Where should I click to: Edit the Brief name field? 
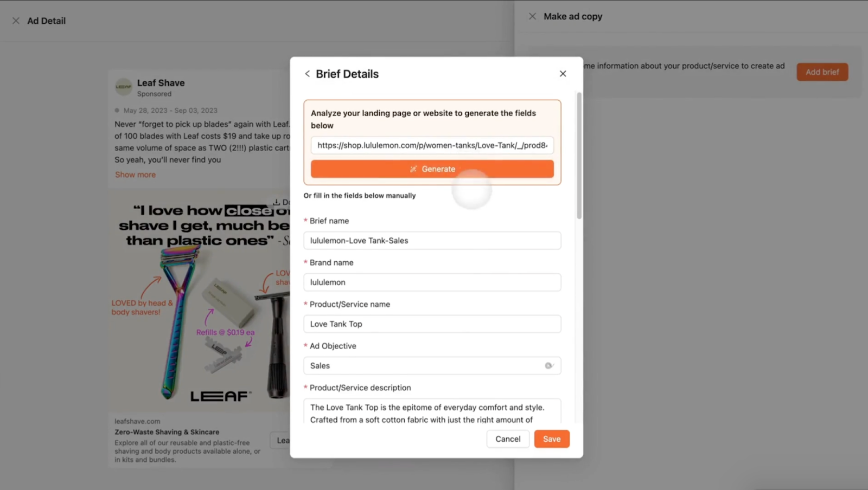coord(432,240)
